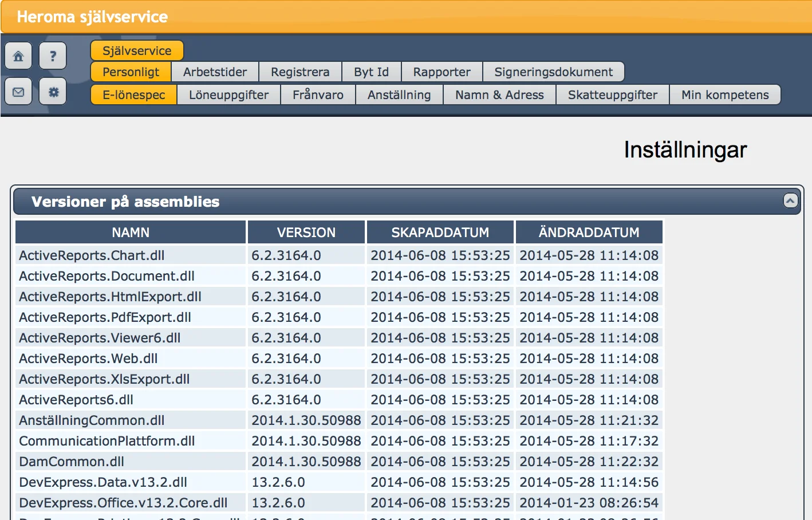Open the E-lönespec sub-tab

point(134,95)
